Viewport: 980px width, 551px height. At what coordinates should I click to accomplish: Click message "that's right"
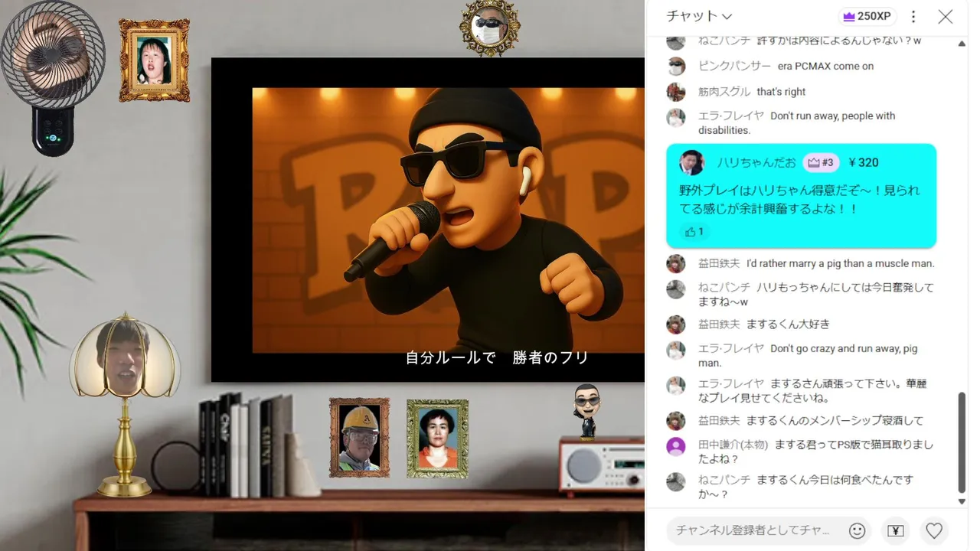pyautogui.click(x=781, y=92)
